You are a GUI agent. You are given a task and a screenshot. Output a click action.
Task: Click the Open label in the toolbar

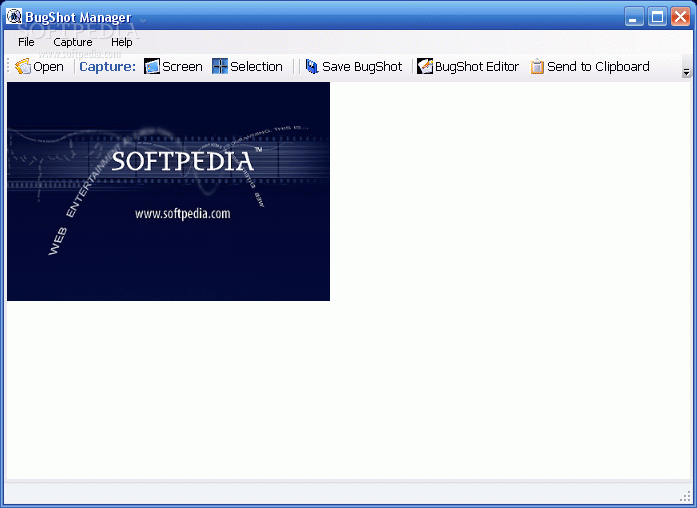tap(48, 67)
